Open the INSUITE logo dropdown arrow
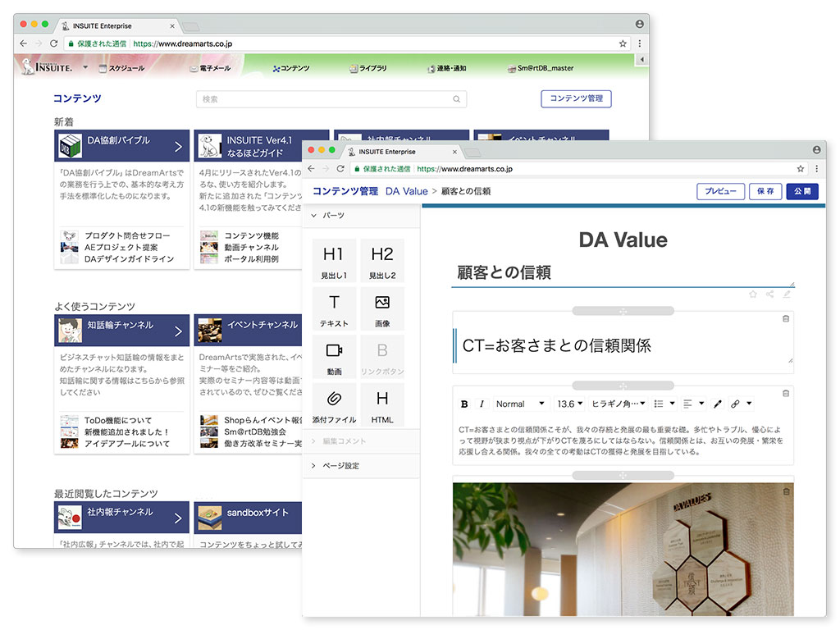Screen dimensions: 840x630 pos(85,67)
